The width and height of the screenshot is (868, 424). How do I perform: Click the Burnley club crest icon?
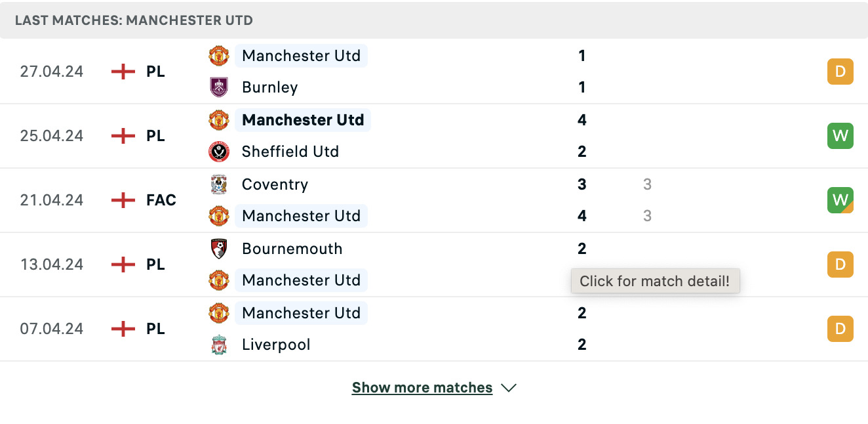pos(219,87)
